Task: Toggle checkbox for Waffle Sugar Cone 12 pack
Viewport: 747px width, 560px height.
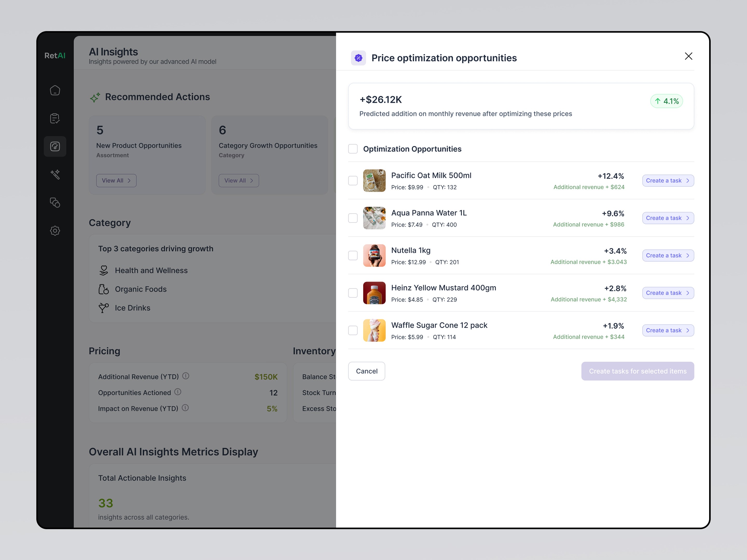Action: pyautogui.click(x=352, y=331)
